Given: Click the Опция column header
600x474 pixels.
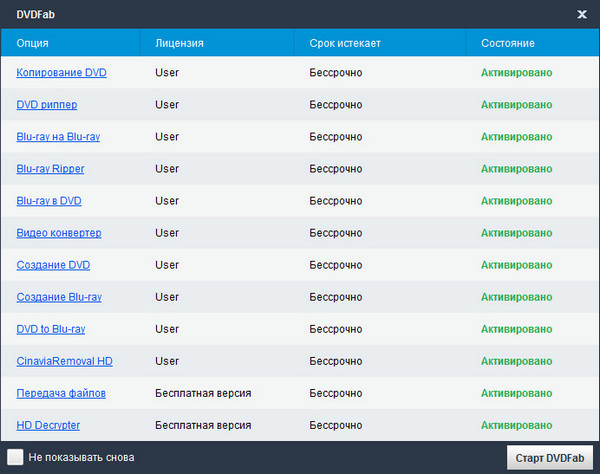Looking at the screenshot, I should click(32, 43).
